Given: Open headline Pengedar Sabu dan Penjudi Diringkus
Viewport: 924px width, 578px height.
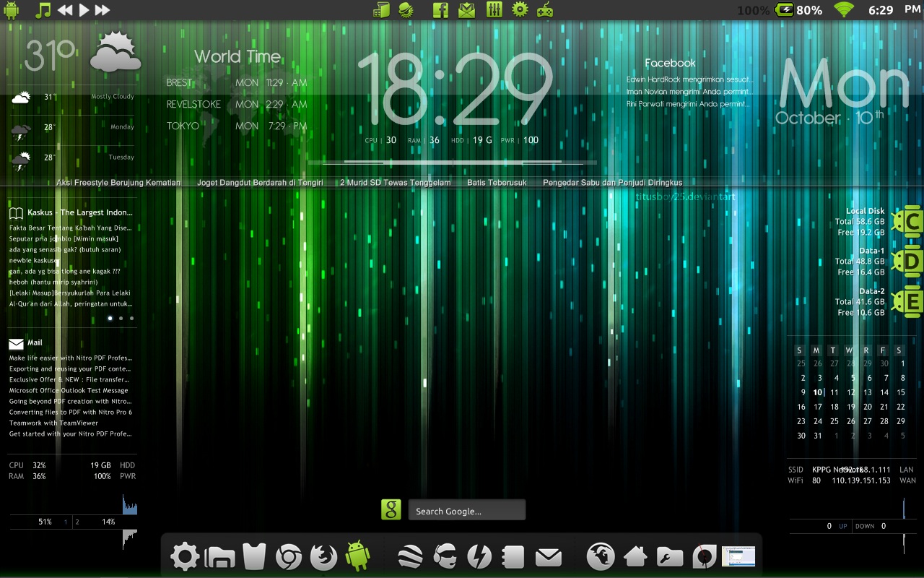Looking at the screenshot, I should click(612, 183).
